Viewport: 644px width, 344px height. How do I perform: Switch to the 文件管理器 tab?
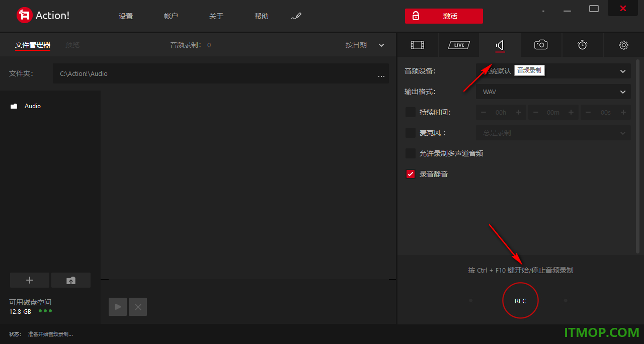(33, 45)
